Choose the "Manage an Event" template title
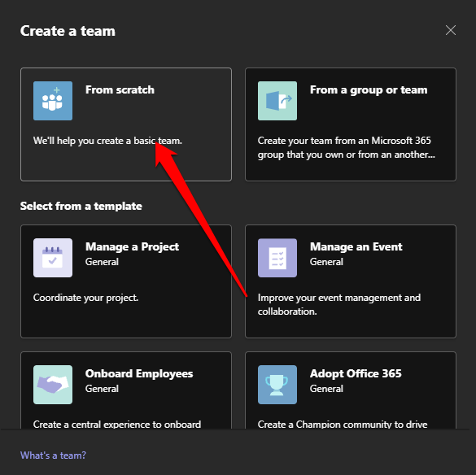 (356, 246)
